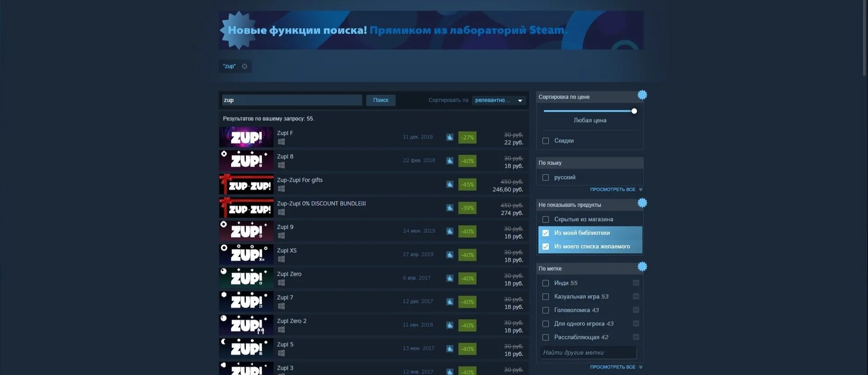Viewport: 868px width, 375px height.
Task: Click the Поиск search button
Action: pyautogui.click(x=381, y=100)
